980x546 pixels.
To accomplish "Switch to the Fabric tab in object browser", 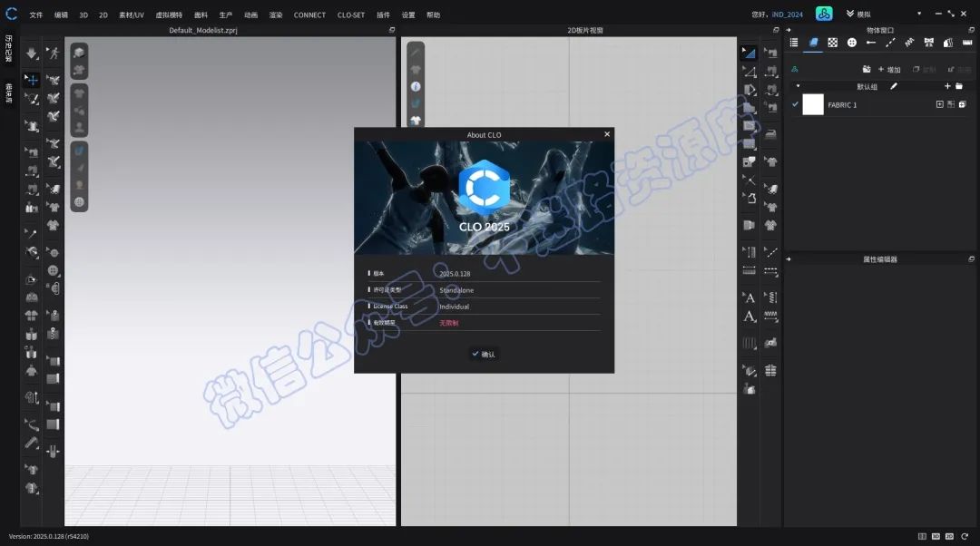I will point(813,43).
